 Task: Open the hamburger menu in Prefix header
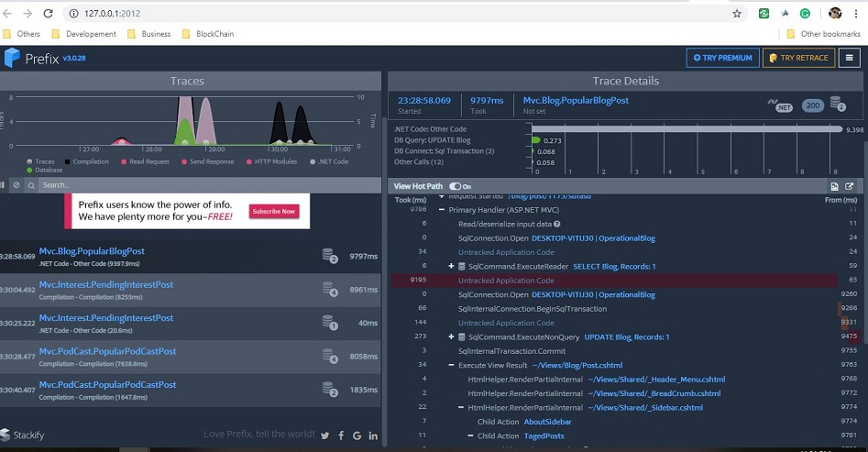[x=849, y=58]
